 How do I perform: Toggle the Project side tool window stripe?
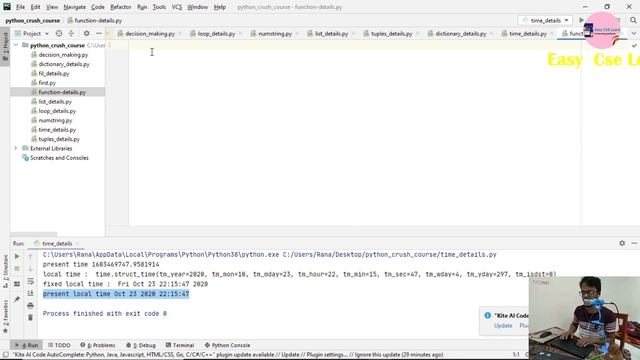point(5,46)
